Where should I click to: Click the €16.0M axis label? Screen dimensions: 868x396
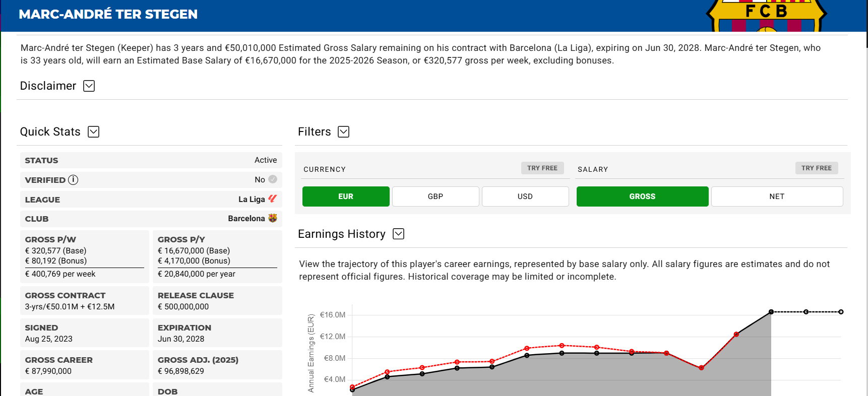333,315
